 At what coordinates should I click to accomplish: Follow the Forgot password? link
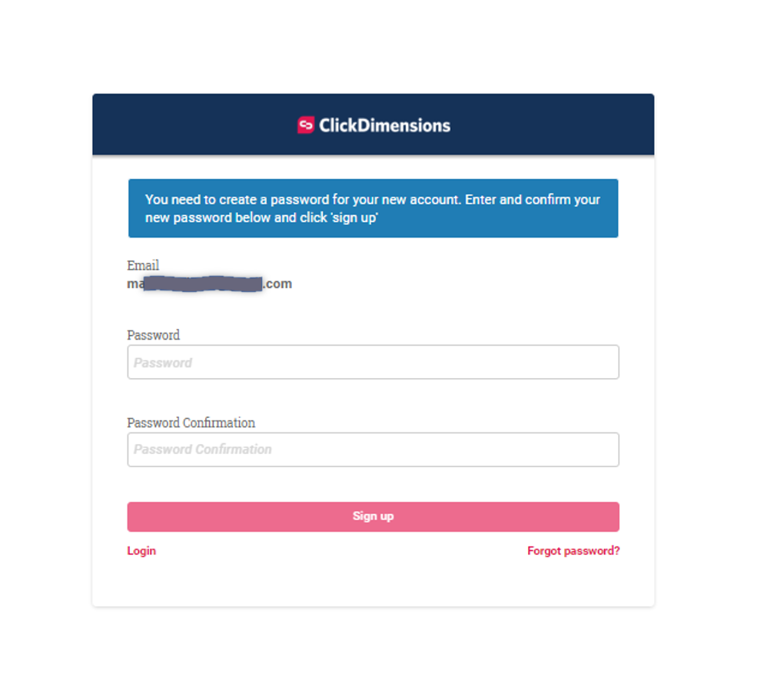point(573,550)
